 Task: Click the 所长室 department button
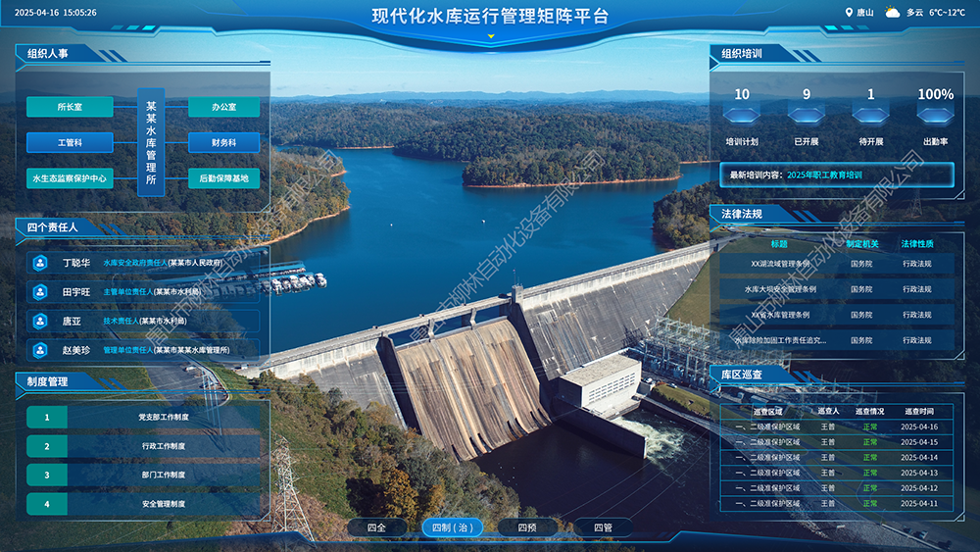point(70,107)
